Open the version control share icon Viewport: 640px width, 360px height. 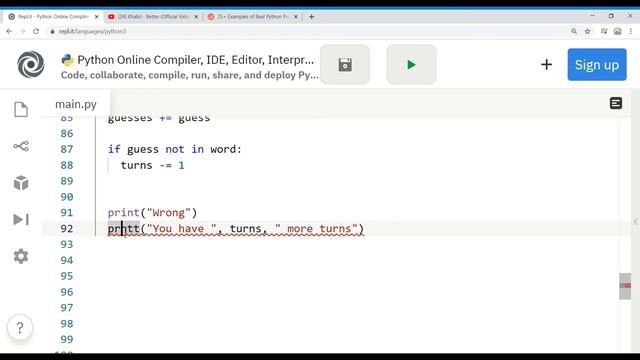pyautogui.click(x=21, y=146)
